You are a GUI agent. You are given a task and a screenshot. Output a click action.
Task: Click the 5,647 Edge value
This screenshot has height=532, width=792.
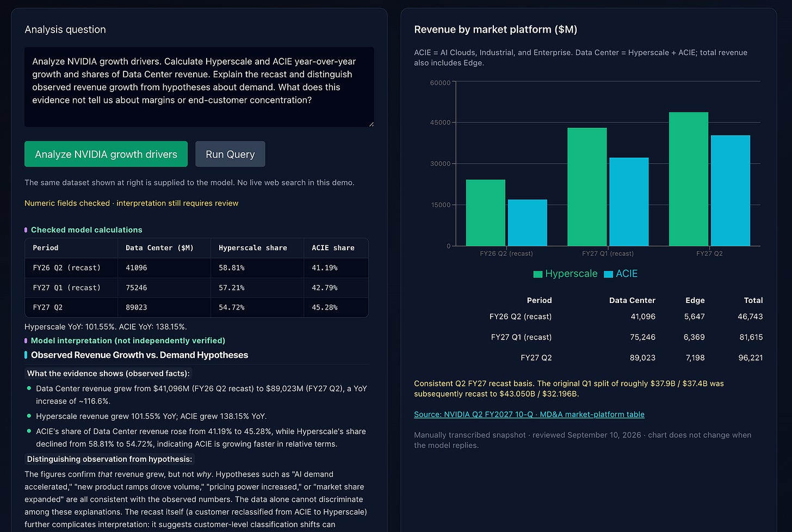point(695,317)
